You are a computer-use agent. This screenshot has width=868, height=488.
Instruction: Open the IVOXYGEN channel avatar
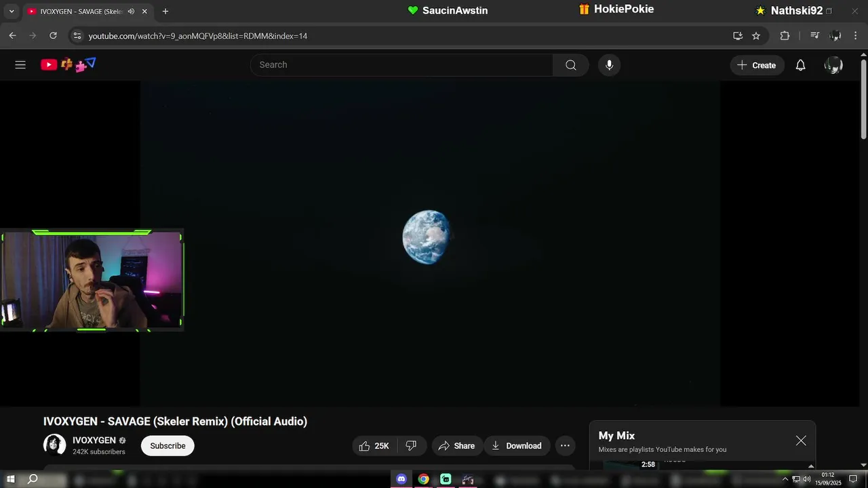pos(55,445)
